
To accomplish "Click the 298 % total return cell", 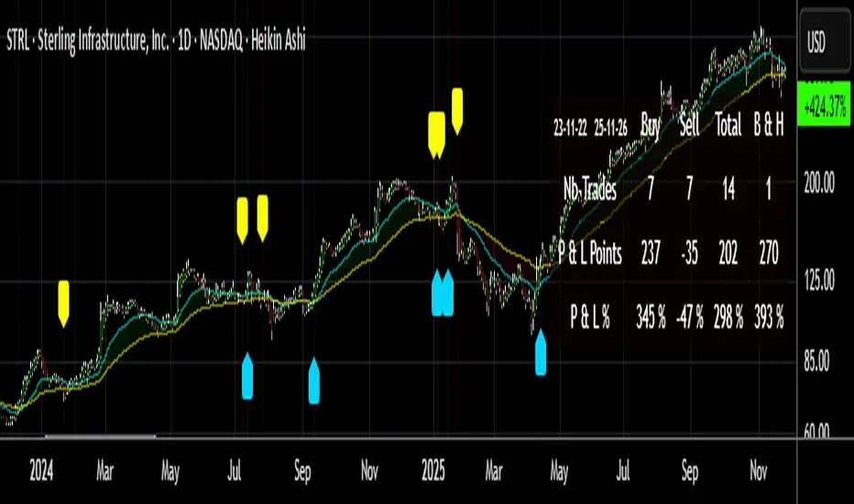I will click(728, 316).
